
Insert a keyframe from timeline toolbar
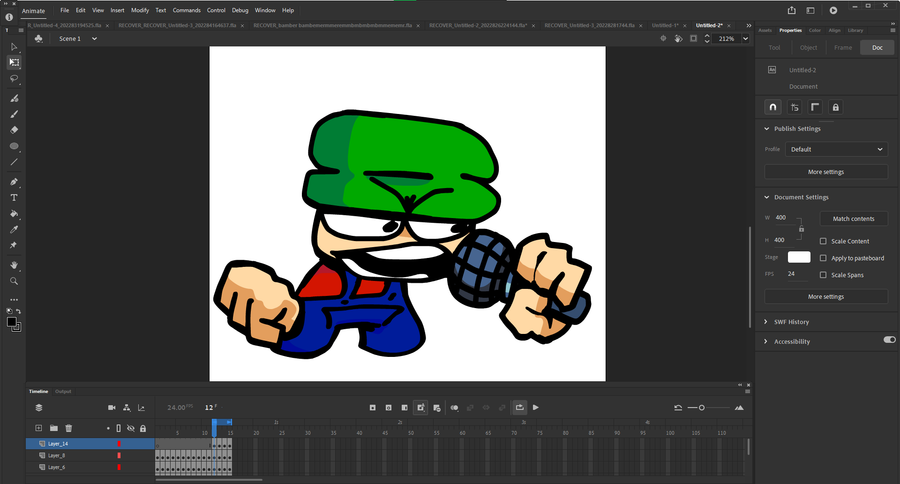pyautogui.click(x=373, y=408)
